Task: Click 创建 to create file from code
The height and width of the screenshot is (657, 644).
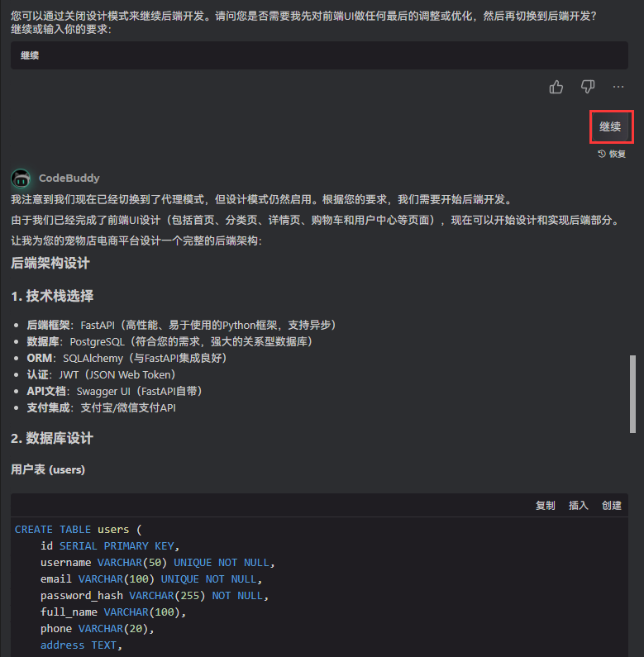Action: 612,506
